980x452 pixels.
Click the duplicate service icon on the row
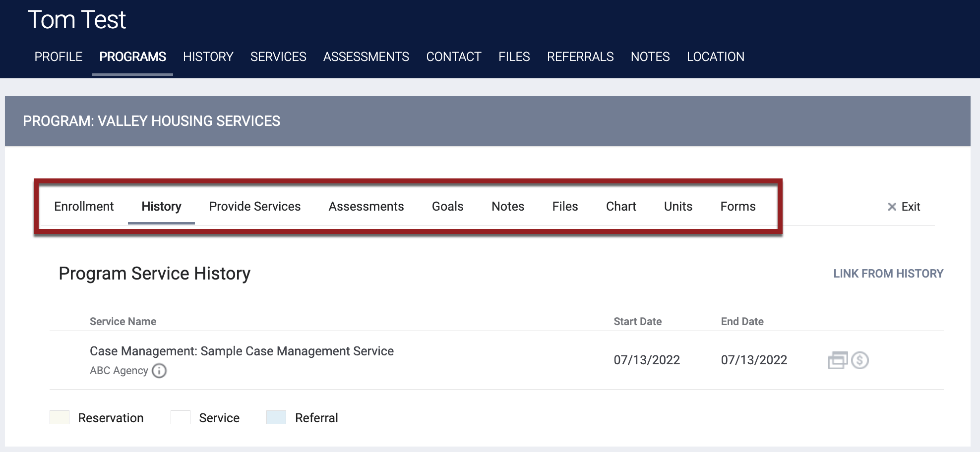coord(839,360)
